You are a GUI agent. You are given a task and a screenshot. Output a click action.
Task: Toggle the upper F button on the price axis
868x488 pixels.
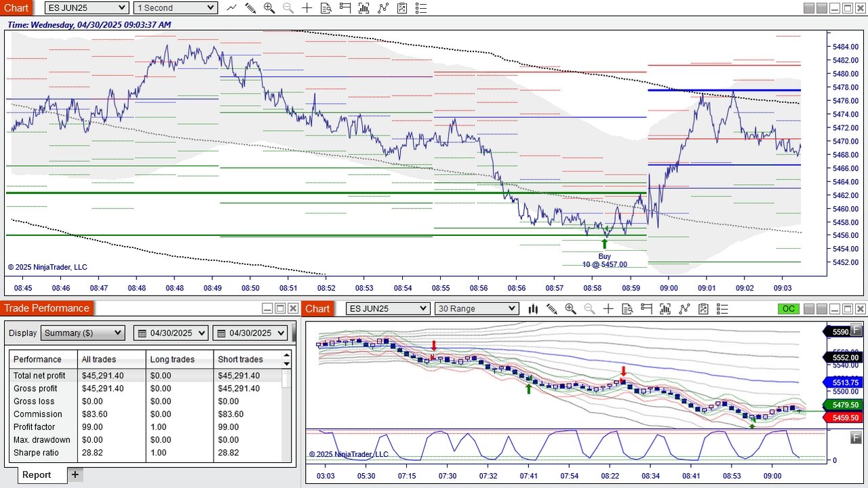[856, 330]
